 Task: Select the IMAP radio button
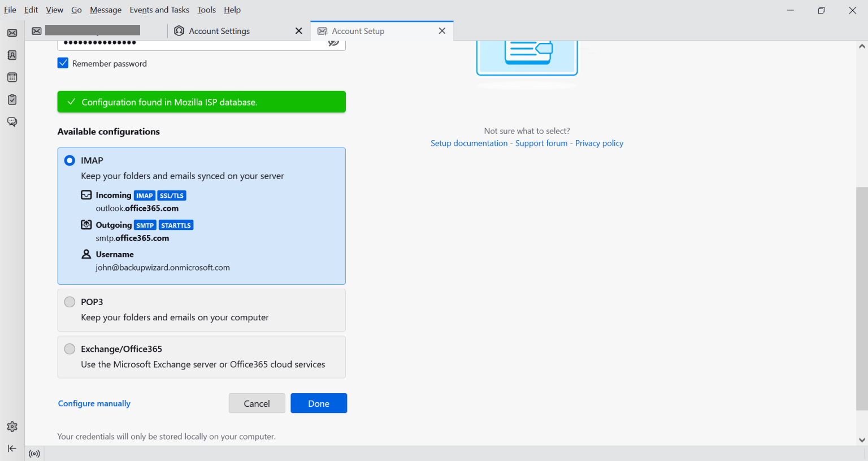pyautogui.click(x=70, y=160)
